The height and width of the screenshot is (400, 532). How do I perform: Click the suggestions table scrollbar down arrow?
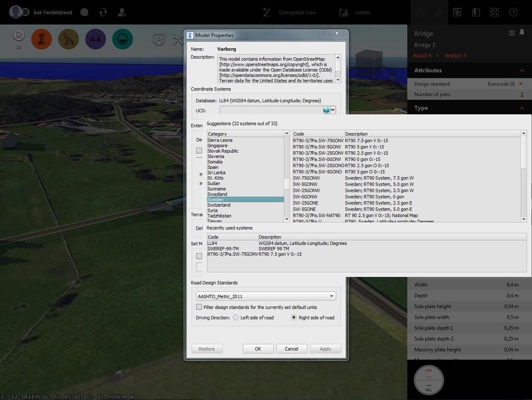tap(524, 219)
